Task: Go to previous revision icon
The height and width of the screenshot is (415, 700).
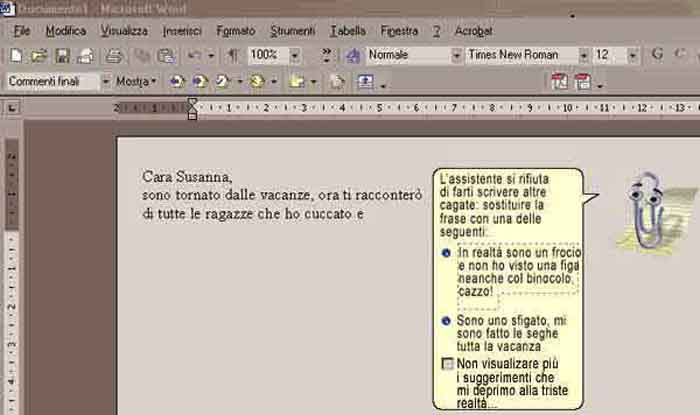Action: (x=177, y=81)
